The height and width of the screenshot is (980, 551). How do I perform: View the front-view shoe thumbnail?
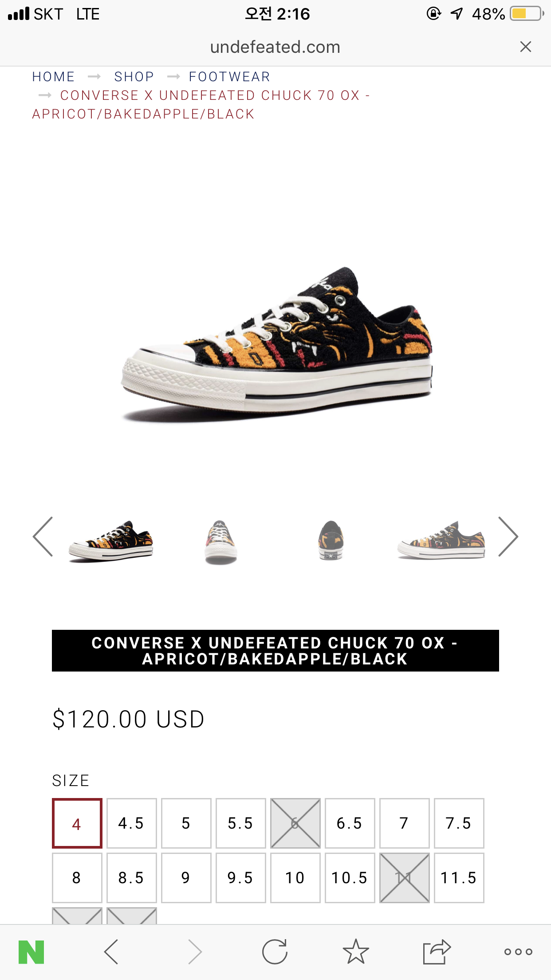pos(220,542)
